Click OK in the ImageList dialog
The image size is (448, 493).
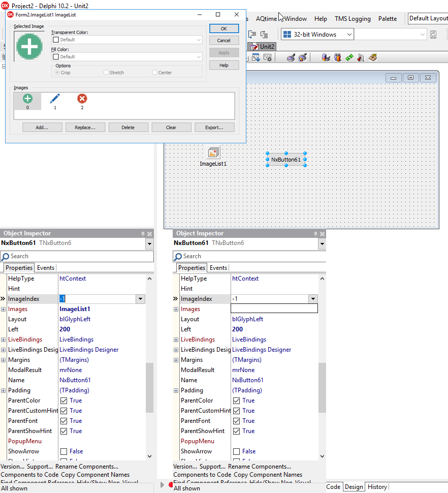(x=224, y=28)
